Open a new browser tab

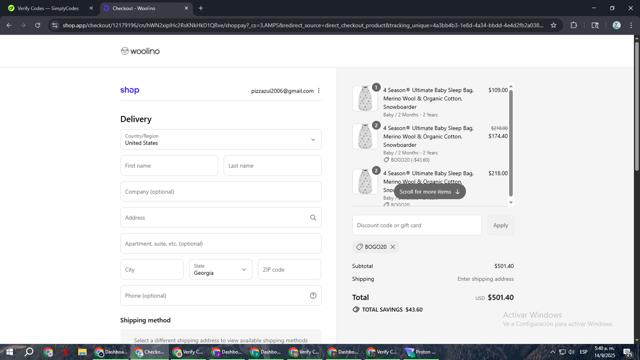[200, 8]
